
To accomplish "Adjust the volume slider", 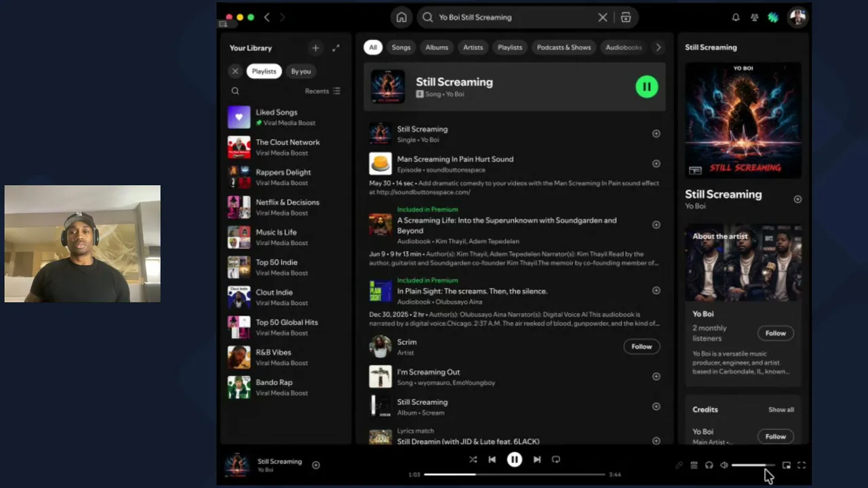I will 753,465.
